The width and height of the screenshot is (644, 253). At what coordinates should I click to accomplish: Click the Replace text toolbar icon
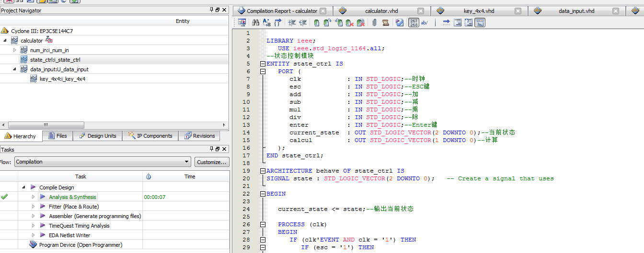[x=266, y=22]
